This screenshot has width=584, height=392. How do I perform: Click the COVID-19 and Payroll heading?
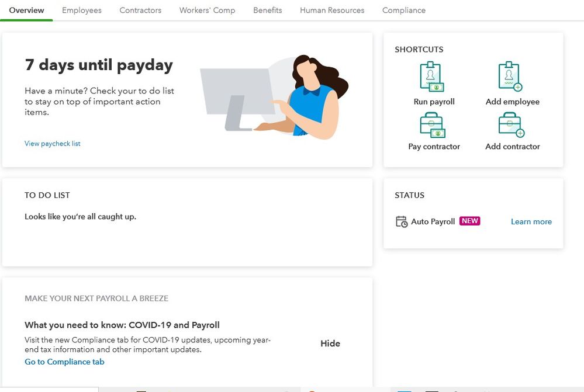122,325
